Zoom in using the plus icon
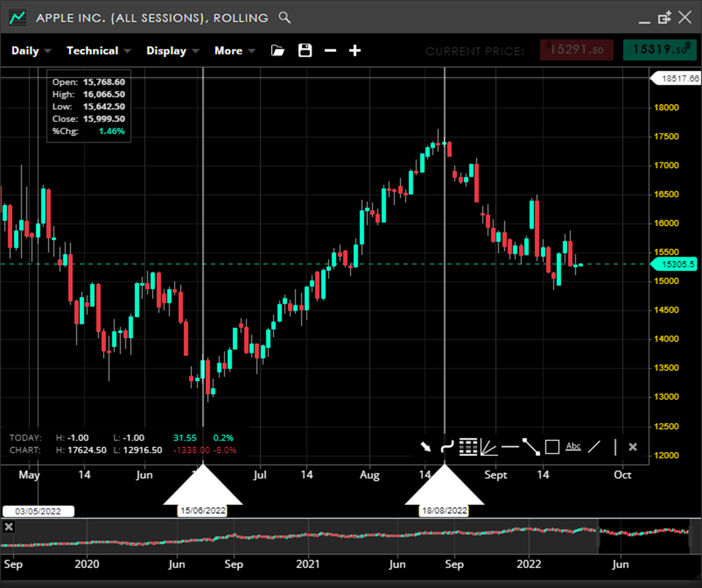This screenshot has height=588, width=702. click(355, 51)
